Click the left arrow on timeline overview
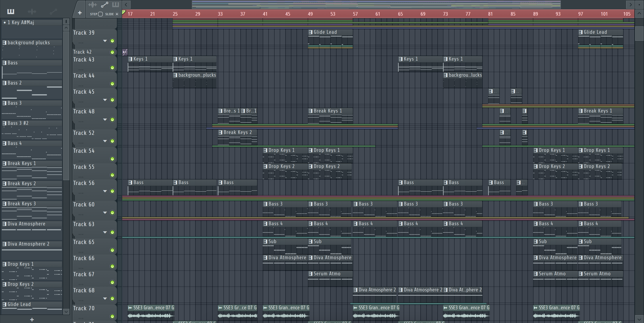644x323 pixels. [x=126, y=4]
